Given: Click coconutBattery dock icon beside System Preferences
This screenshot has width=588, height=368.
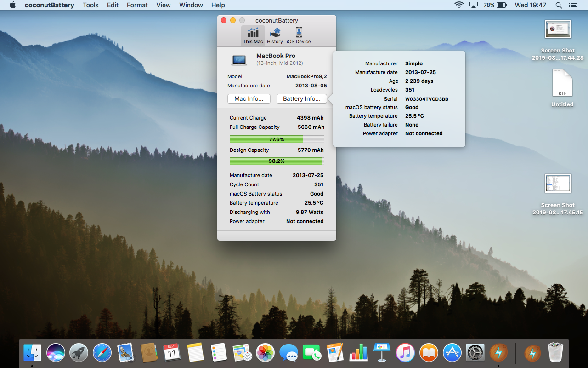Looking at the screenshot, I should (x=498, y=353).
